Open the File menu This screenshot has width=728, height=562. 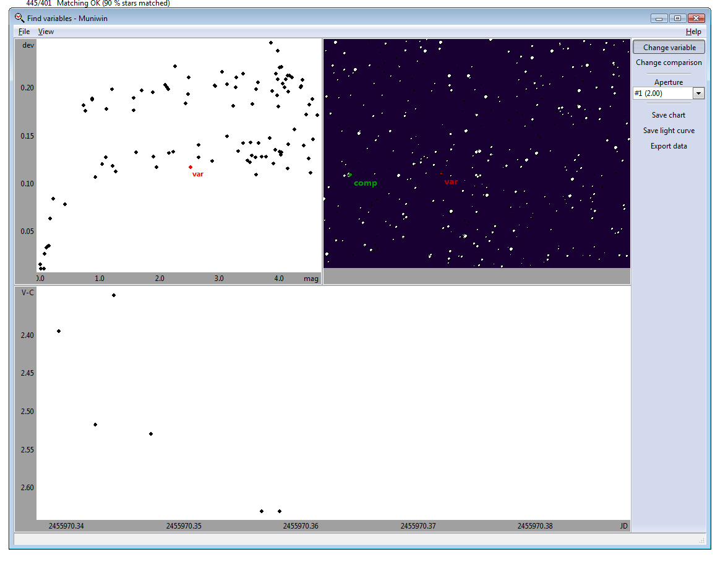24,32
